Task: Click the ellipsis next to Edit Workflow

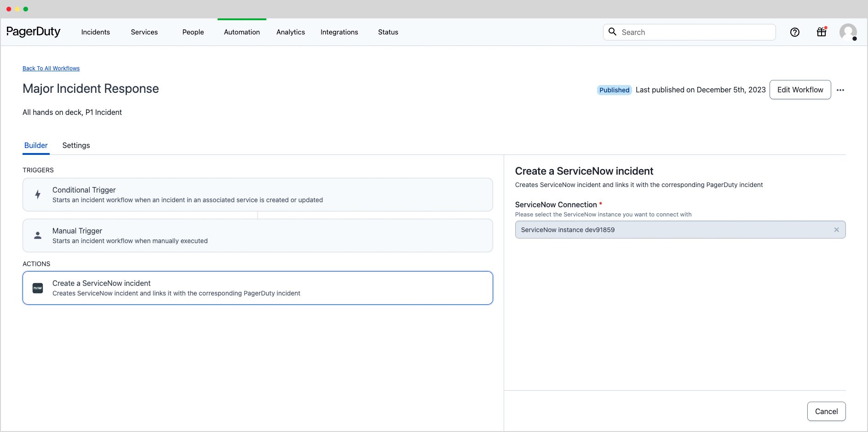Action: tap(841, 90)
